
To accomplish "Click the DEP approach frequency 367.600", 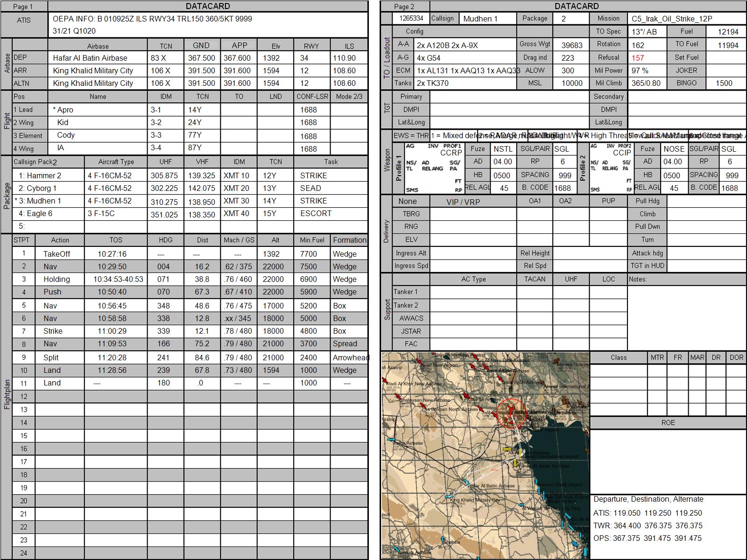I will pyautogui.click(x=237, y=58).
